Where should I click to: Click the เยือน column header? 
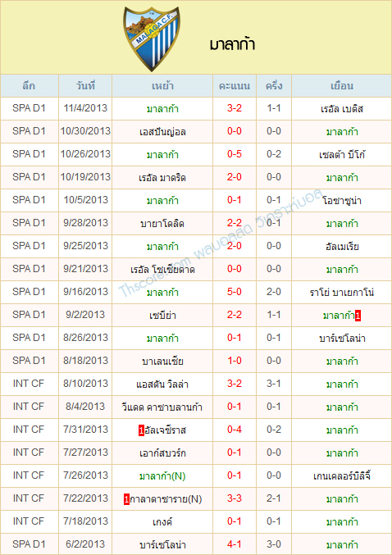pyautogui.click(x=342, y=86)
